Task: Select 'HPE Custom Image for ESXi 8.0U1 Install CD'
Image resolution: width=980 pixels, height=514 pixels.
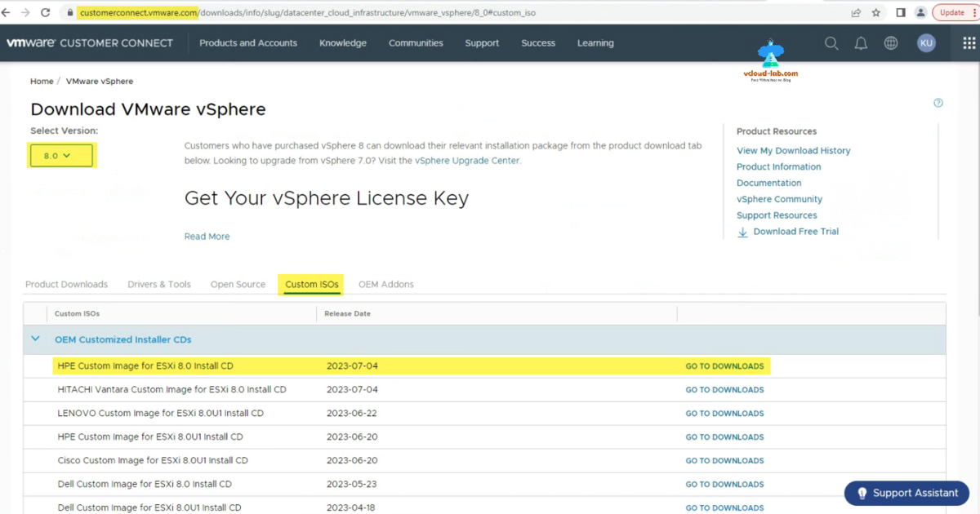Action: click(150, 437)
